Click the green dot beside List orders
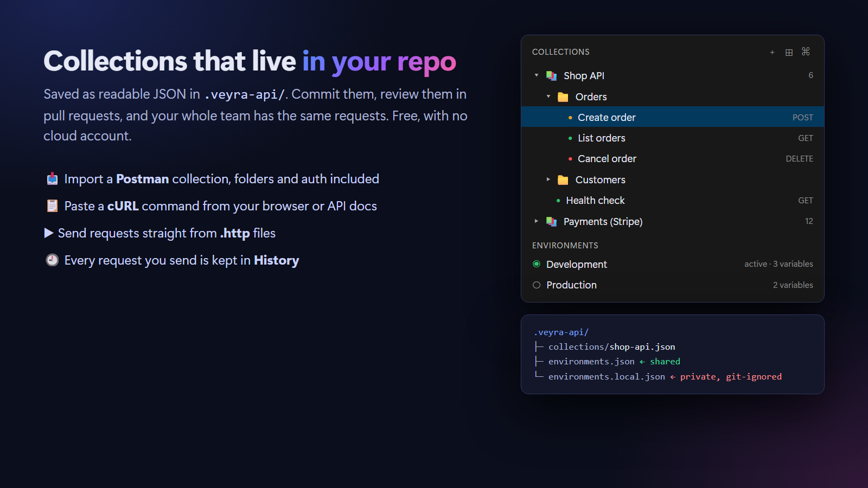Viewport: 868px width, 488px height. [x=570, y=138]
